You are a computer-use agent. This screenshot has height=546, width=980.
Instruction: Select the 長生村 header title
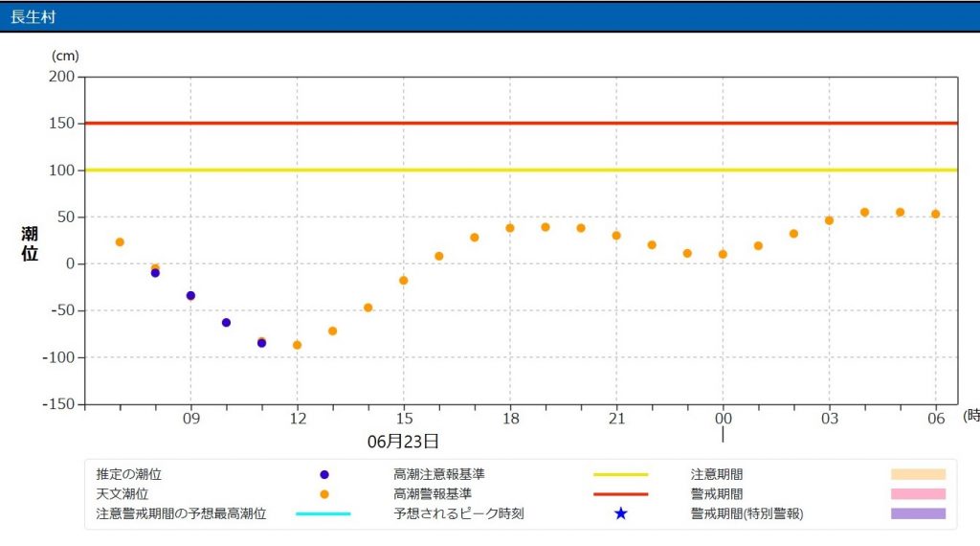coord(33,17)
